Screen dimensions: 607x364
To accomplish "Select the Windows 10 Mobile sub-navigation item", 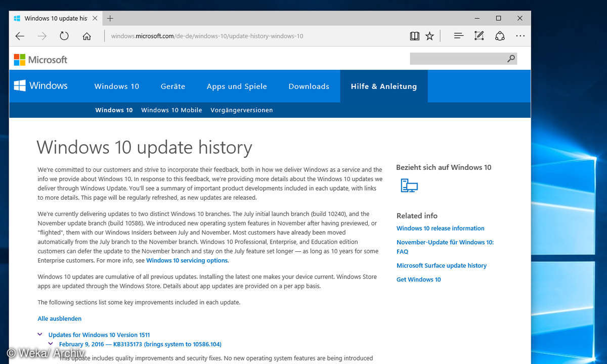I will [171, 110].
